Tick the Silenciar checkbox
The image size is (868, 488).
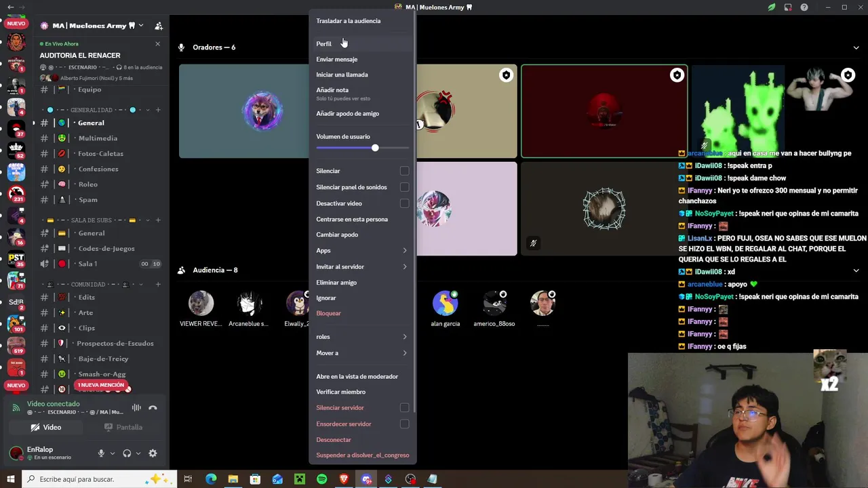click(404, 171)
